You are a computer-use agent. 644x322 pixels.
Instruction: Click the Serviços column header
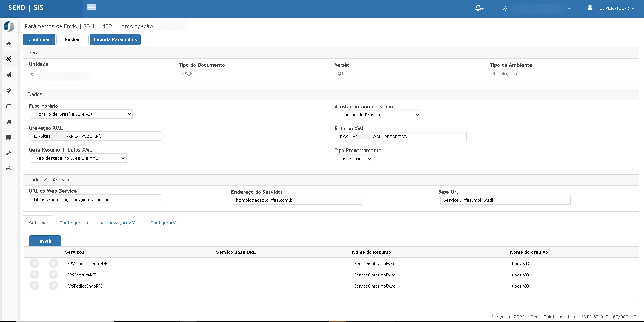point(74,252)
